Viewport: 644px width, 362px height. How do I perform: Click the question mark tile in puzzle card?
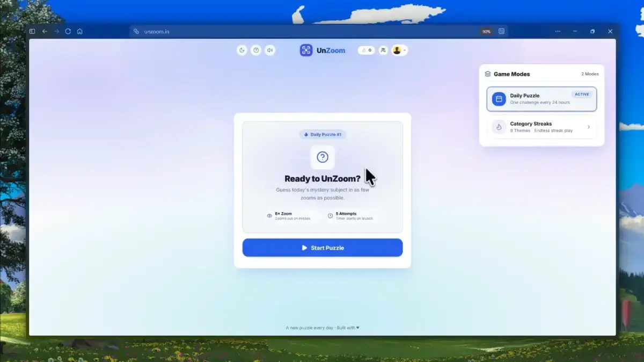(323, 157)
